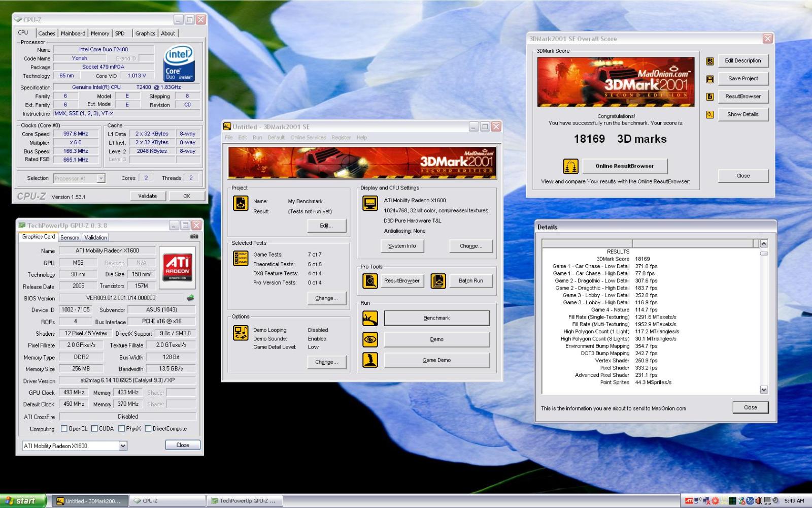Screen dimensions: 812x508
Task: Click the Benchmark button to run tests
Action: [436, 318]
